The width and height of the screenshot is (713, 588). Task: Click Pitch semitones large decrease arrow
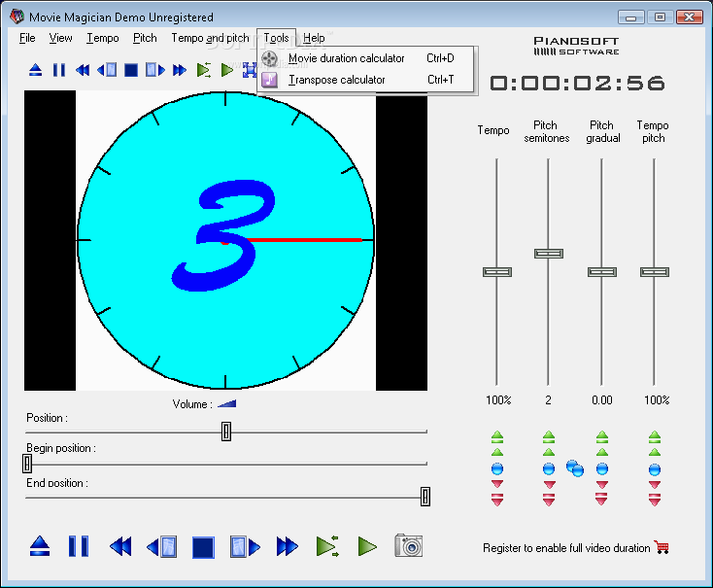549,500
